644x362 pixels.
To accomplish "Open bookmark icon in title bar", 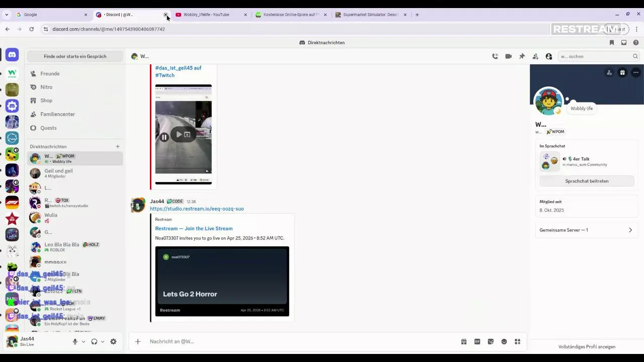I will coord(612,43).
